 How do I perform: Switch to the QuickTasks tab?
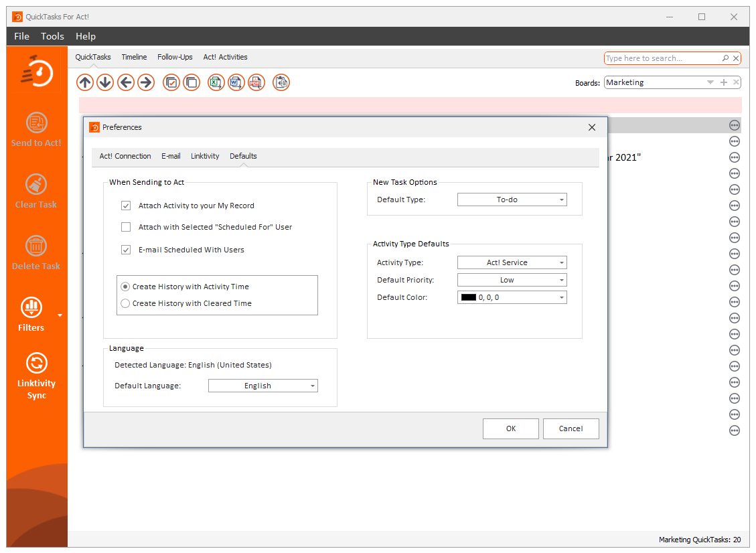(93, 57)
